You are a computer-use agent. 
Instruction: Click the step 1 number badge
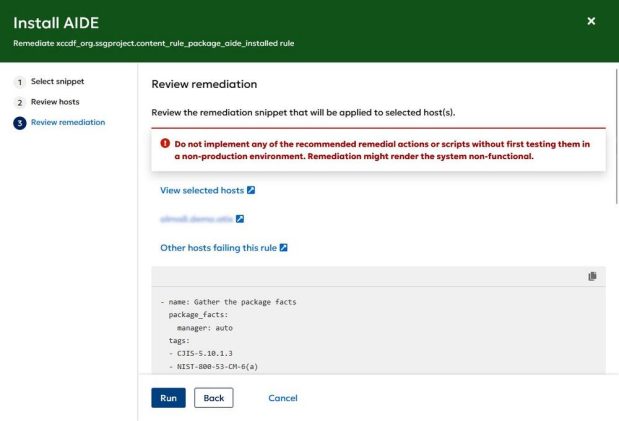[x=18, y=81]
